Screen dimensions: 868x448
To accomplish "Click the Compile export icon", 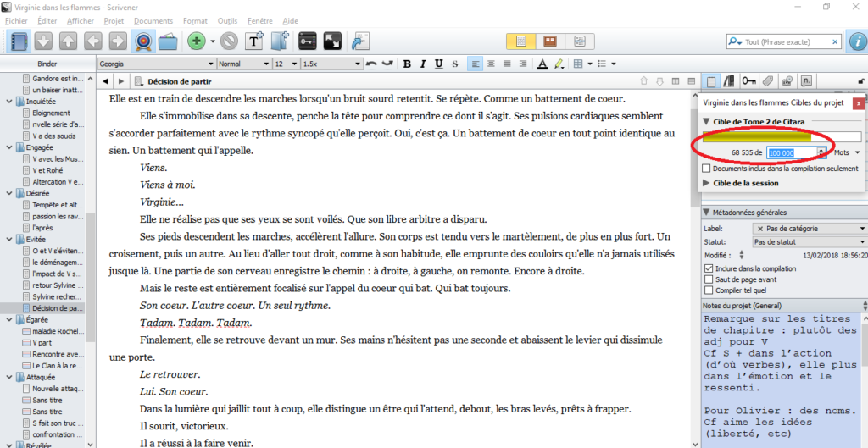I will pos(361,41).
